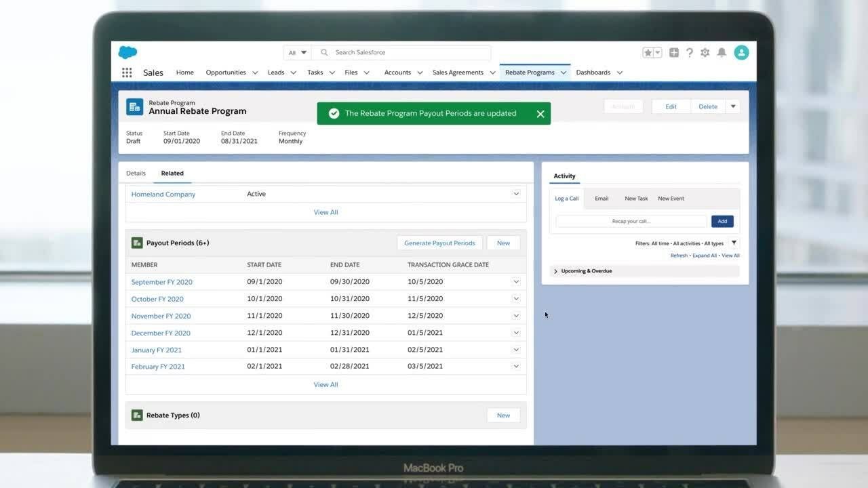Click View All under Homeland Company row
The image size is (868, 488).
[x=325, y=212]
